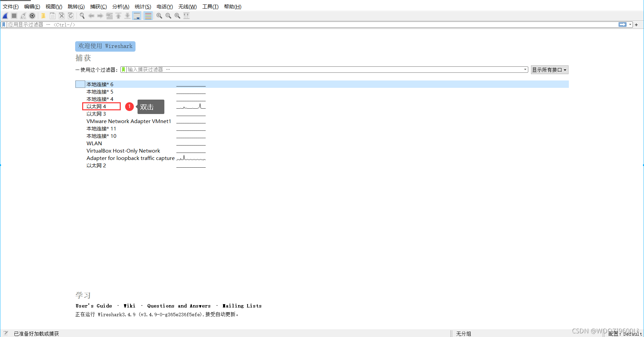Select interface 以太网 4
644x337 pixels.
point(96,106)
